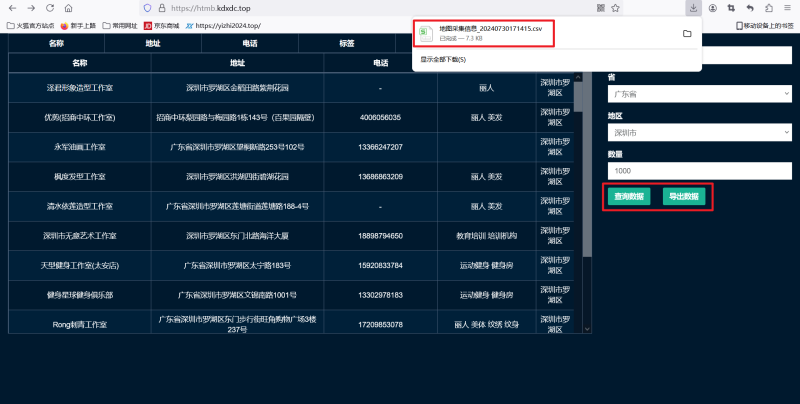The image size is (800, 404).
Task: Open the browser hamburger menu
Action: click(787, 8)
